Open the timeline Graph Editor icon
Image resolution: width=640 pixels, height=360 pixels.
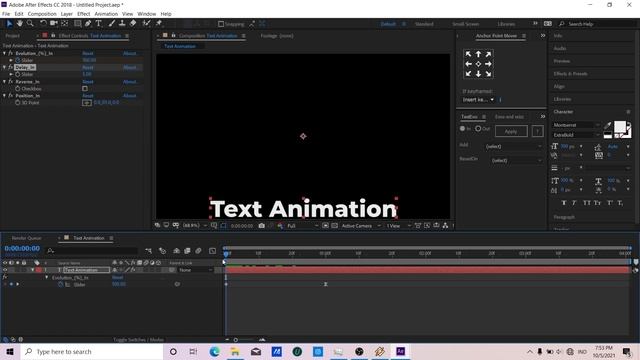coord(213,251)
